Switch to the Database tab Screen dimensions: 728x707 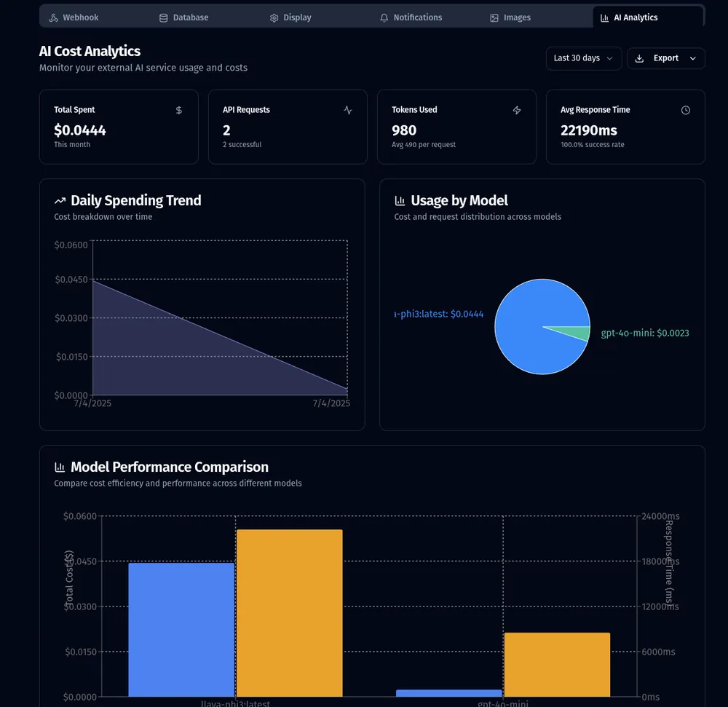[x=184, y=17]
